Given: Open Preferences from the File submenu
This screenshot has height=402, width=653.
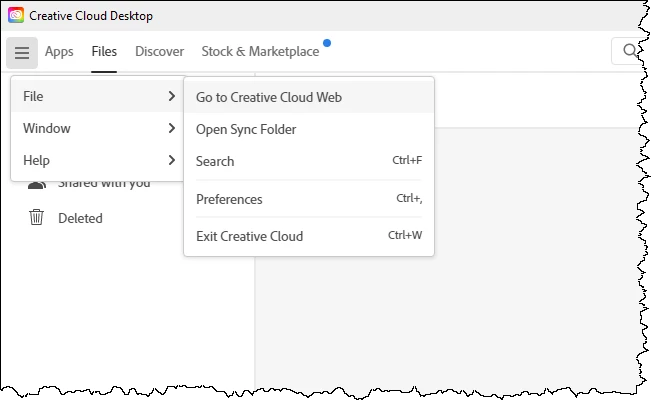Looking at the screenshot, I should (x=229, y=199).
